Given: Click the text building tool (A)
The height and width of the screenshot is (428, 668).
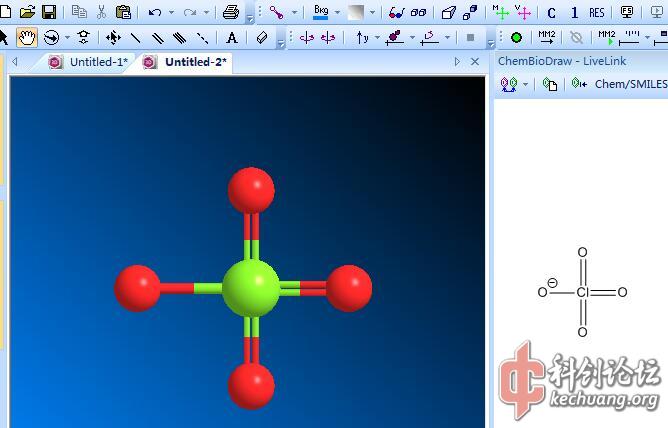Looking at the screenshot, I should (x=232, y=38).
